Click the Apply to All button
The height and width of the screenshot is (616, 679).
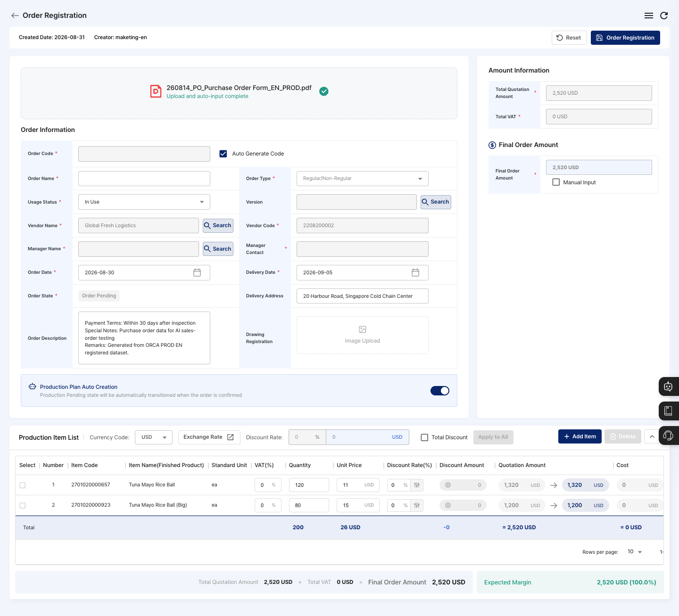point(493,437)
